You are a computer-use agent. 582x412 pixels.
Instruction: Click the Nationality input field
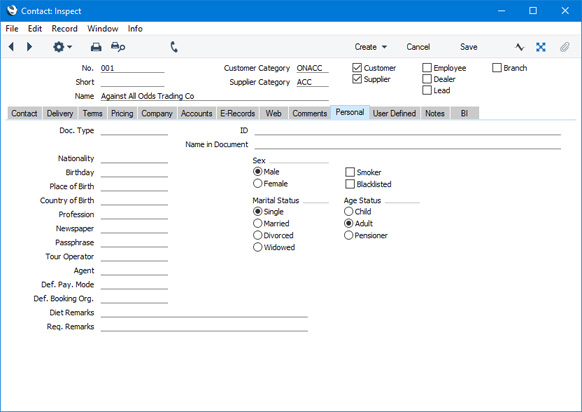coord(134,158)
